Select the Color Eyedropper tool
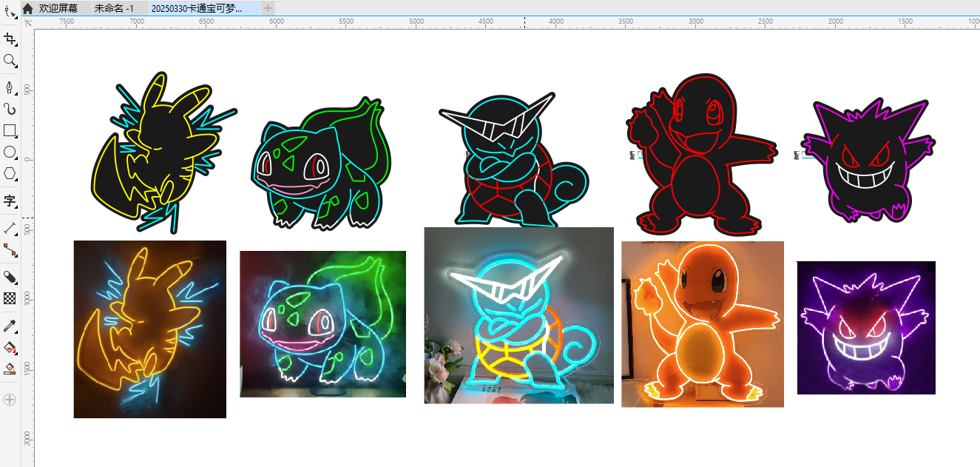980x467 pixels. pos(10,326)
